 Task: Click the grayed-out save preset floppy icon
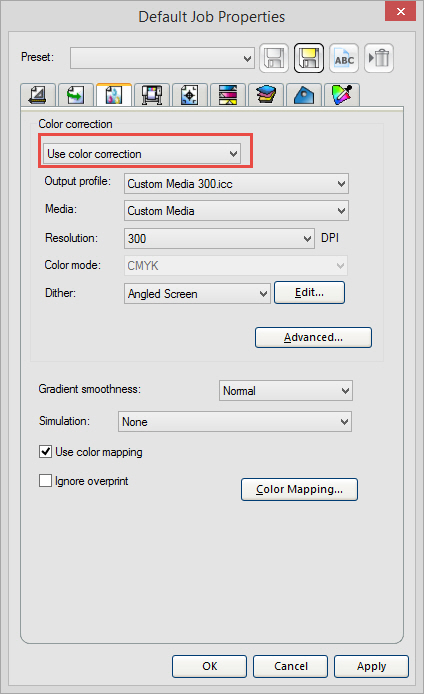click(274, 58)
